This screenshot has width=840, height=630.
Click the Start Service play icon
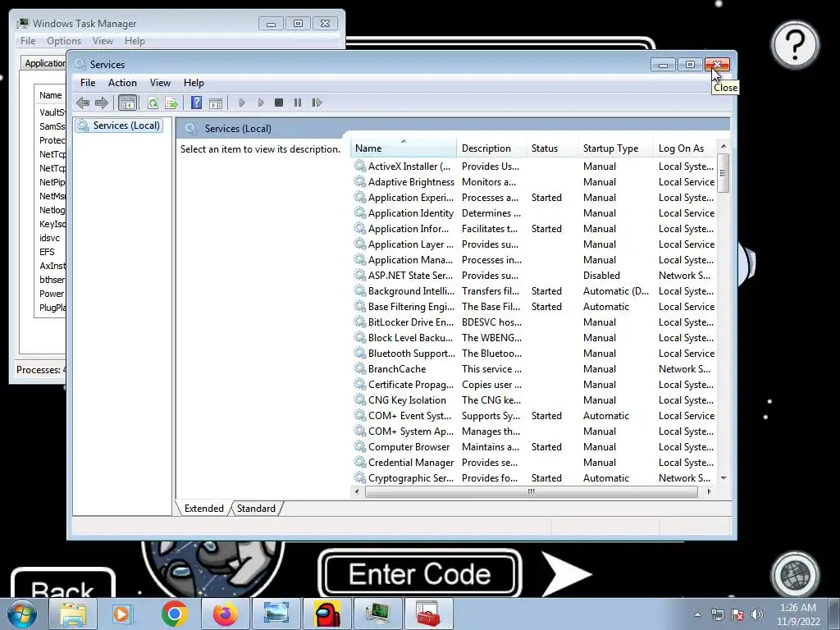point(242,103)
